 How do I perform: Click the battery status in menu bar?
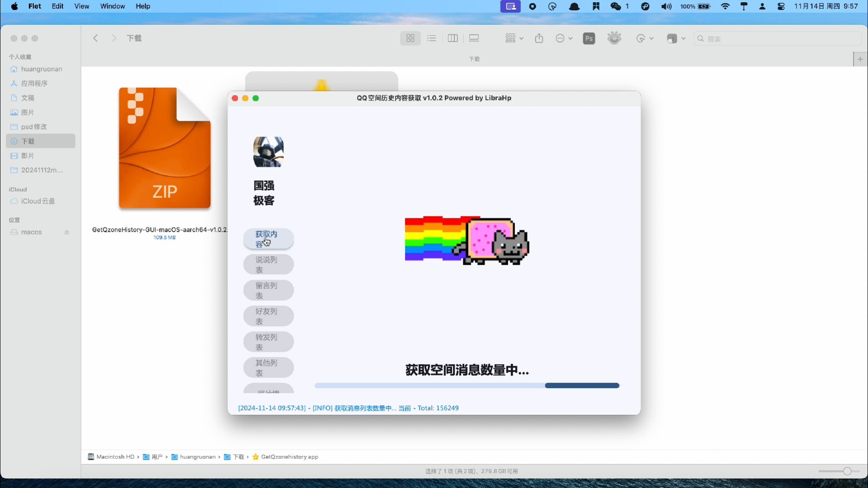point(695,6)
